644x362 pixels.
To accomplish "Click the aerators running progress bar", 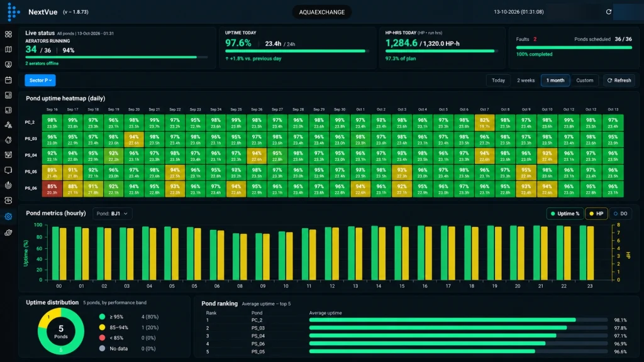I will [x=116, y=57].
